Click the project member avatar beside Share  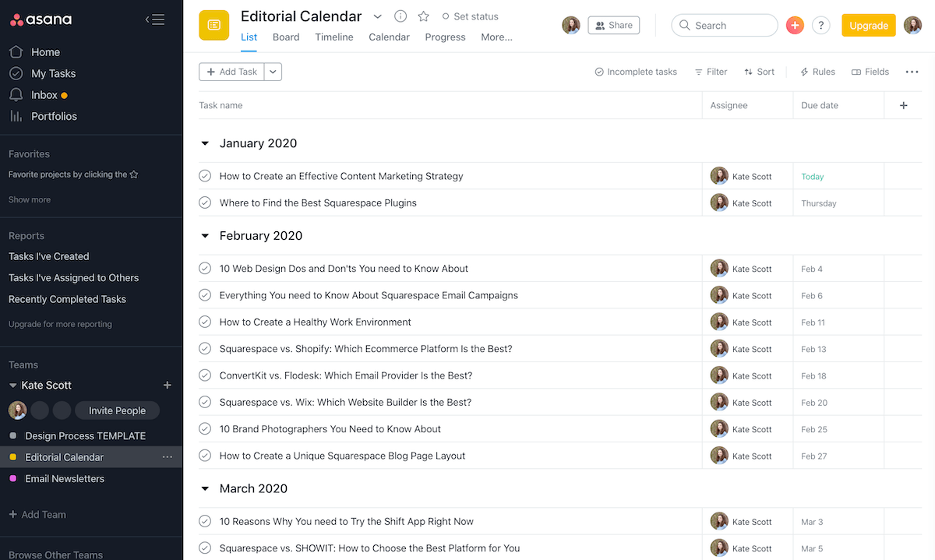pos(571,25)
